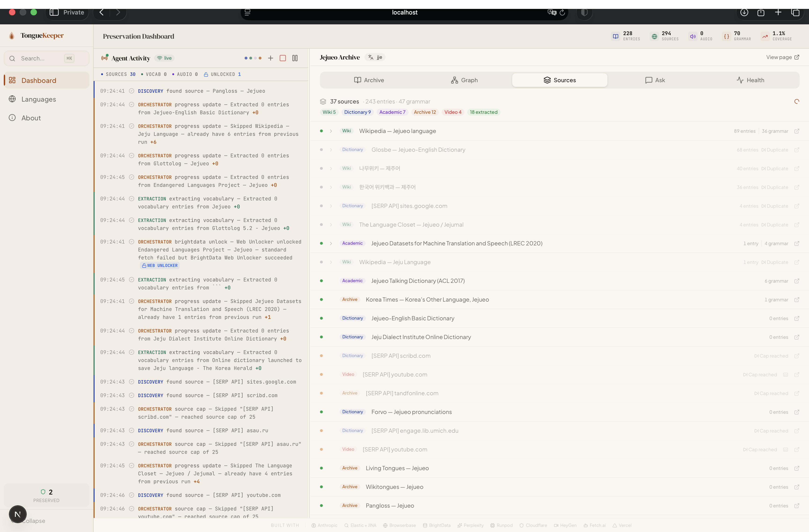The height and width of the screenshot is (532, 809).
Task: Toggle the 18 extracted filter chip
Action: pos(483,112)
